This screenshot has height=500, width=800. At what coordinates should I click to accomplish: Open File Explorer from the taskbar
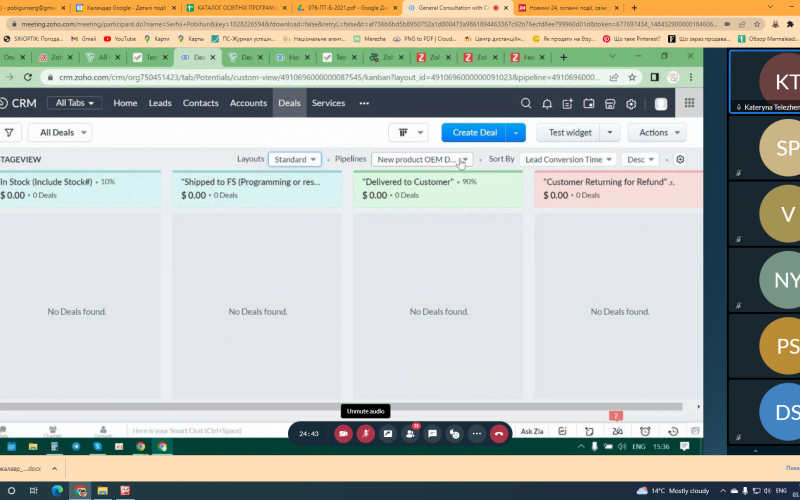[x=103, y=491]
